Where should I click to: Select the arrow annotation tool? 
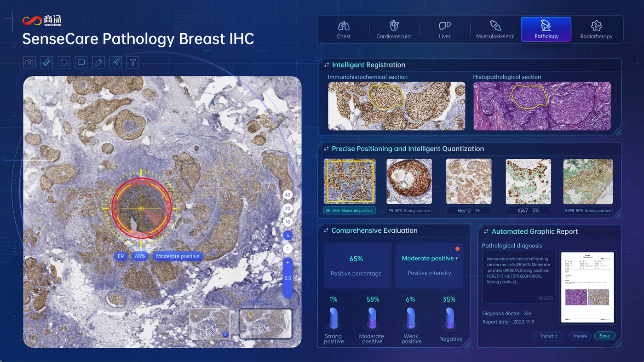click(116, 62)
